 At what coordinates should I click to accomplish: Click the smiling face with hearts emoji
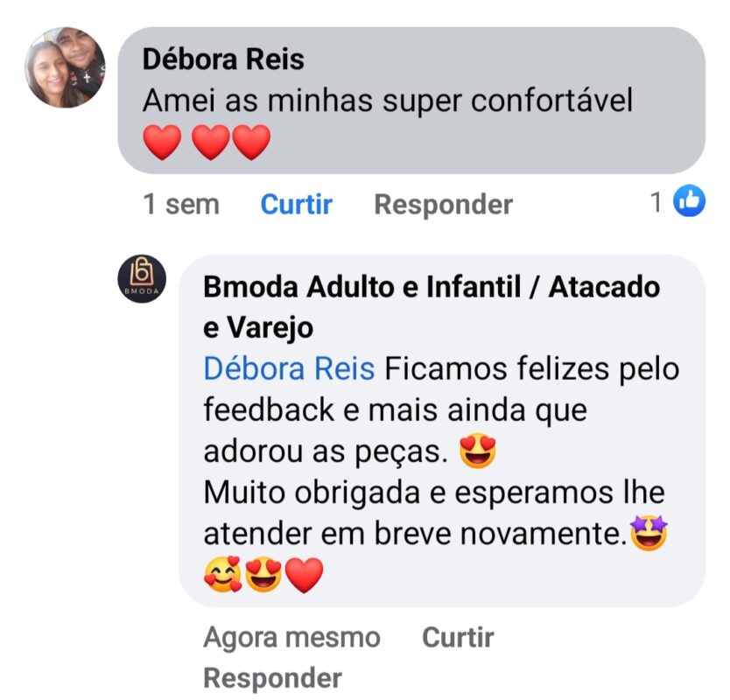pos(223,574)
